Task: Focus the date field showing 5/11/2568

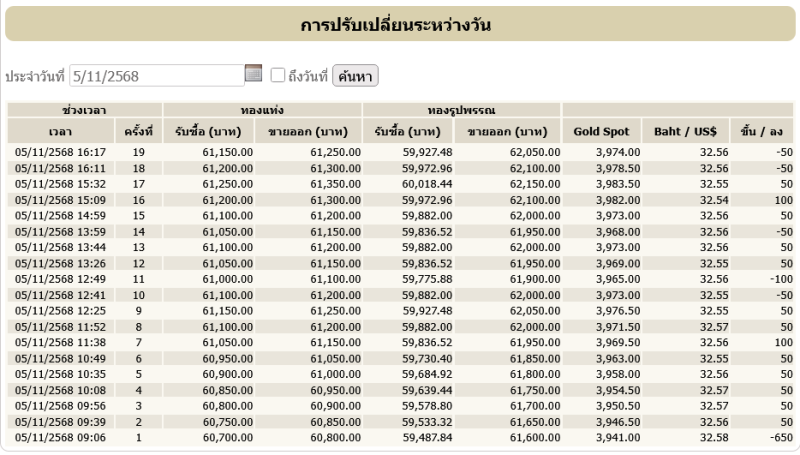Action: point(156,75)
